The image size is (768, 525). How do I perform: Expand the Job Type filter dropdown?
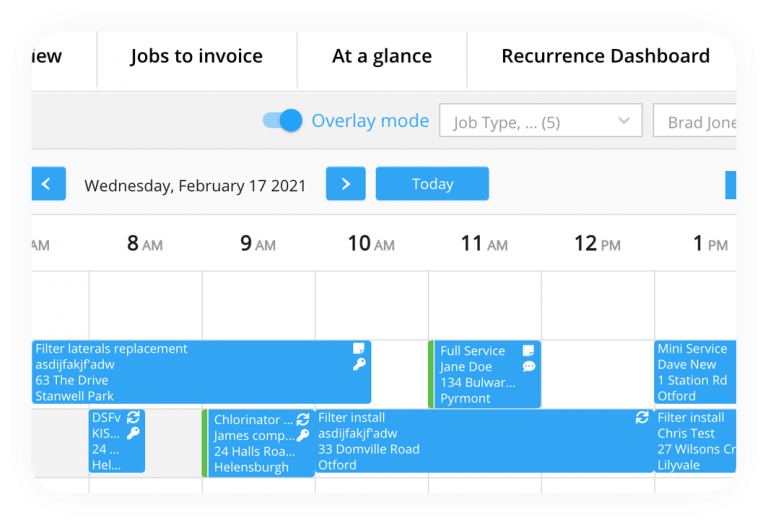point(540,122)
